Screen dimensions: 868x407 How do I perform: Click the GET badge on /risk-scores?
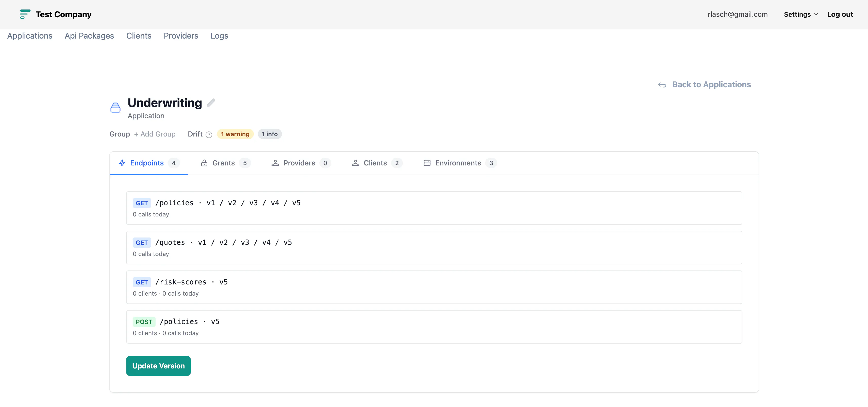(x=142, y=282)
